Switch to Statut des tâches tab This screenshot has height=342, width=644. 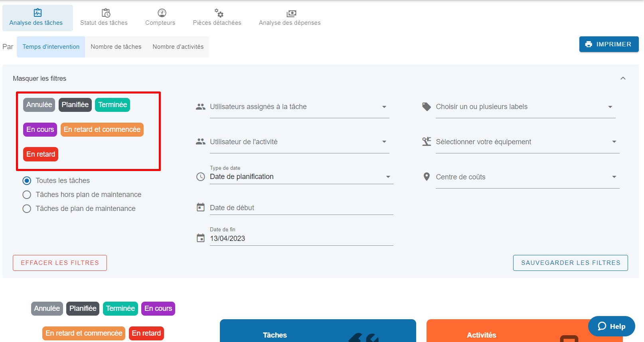coord(104,18)
